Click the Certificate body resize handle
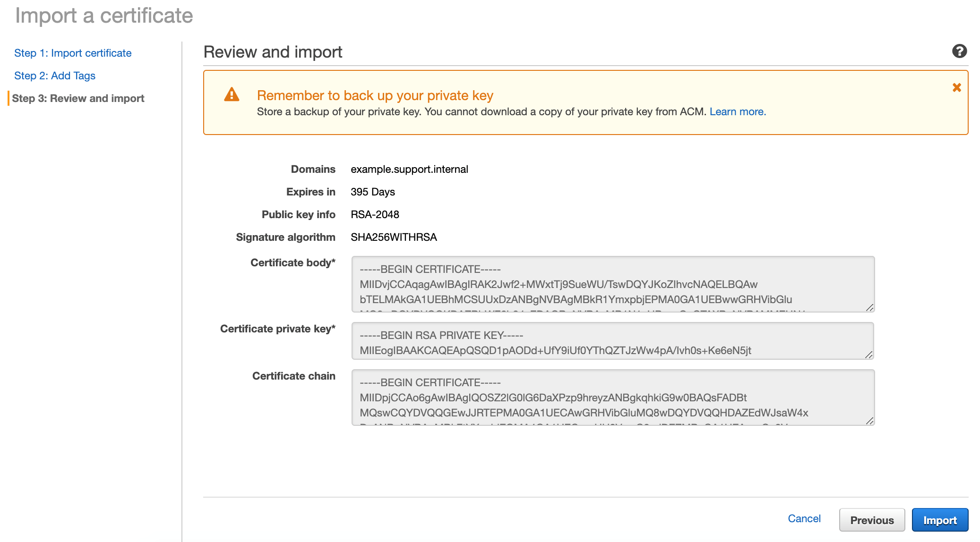980x542 pixels. [x=869, y=307]
